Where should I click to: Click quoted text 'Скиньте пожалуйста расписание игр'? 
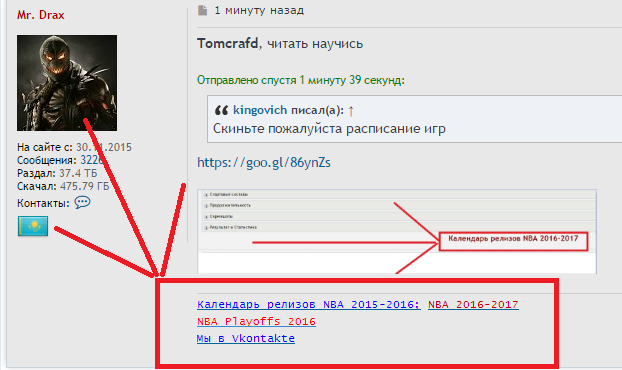click(329, 129)
